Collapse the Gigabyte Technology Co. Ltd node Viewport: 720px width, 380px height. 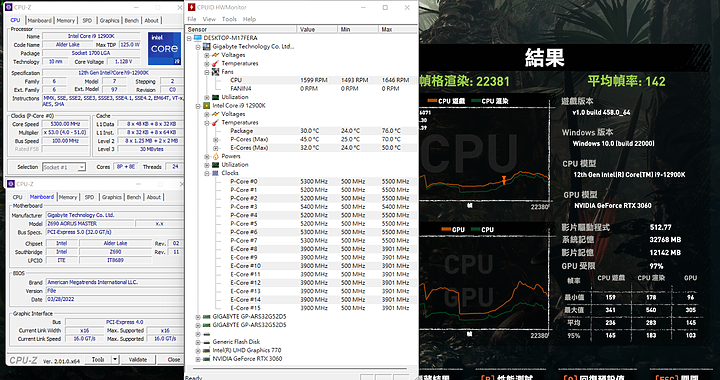coord(198,47)
